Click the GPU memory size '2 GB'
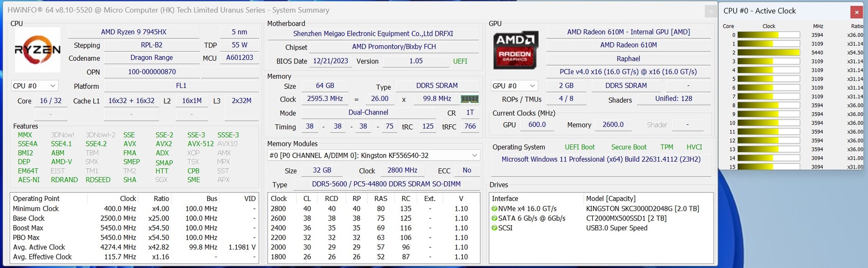The height and width of the screenshot is (268, 868). (566, 86)
